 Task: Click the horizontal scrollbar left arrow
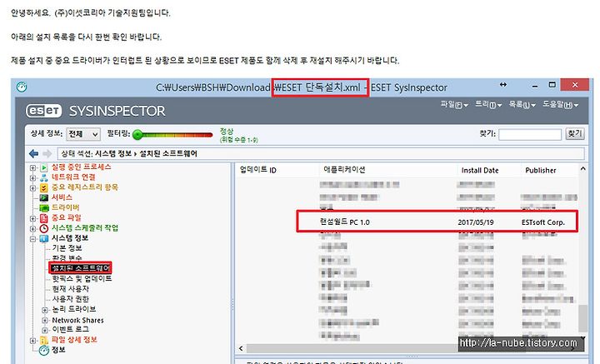click(x=241, y=348)
